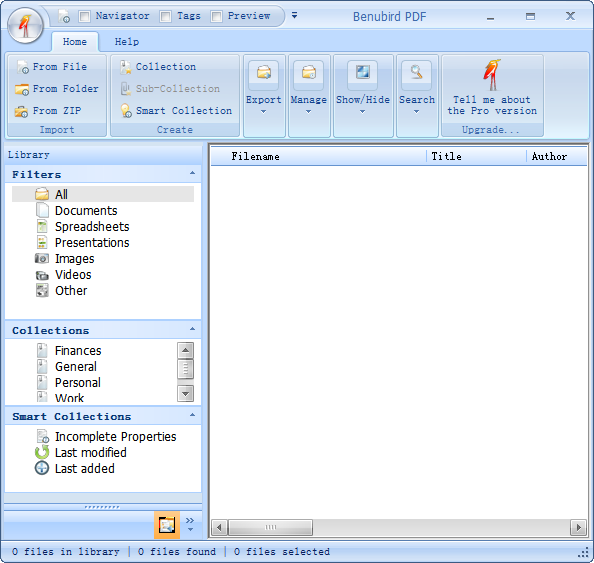
Task: Switch to the Help ribbon tab
Action: click(x=127, y=42)
